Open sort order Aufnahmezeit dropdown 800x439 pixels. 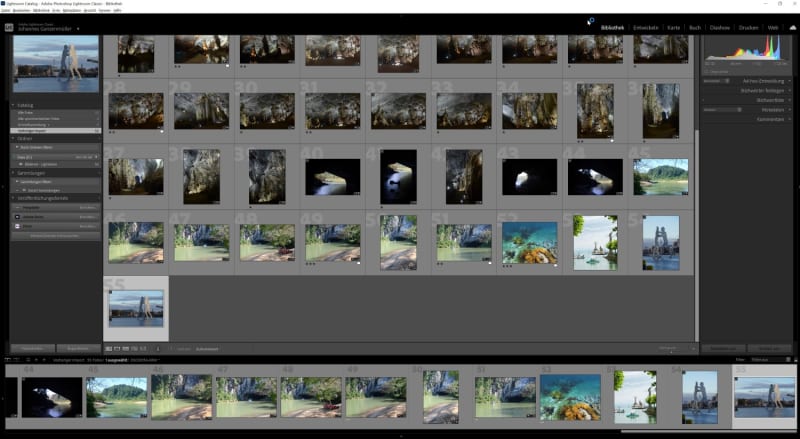click(x=207, y=349)
